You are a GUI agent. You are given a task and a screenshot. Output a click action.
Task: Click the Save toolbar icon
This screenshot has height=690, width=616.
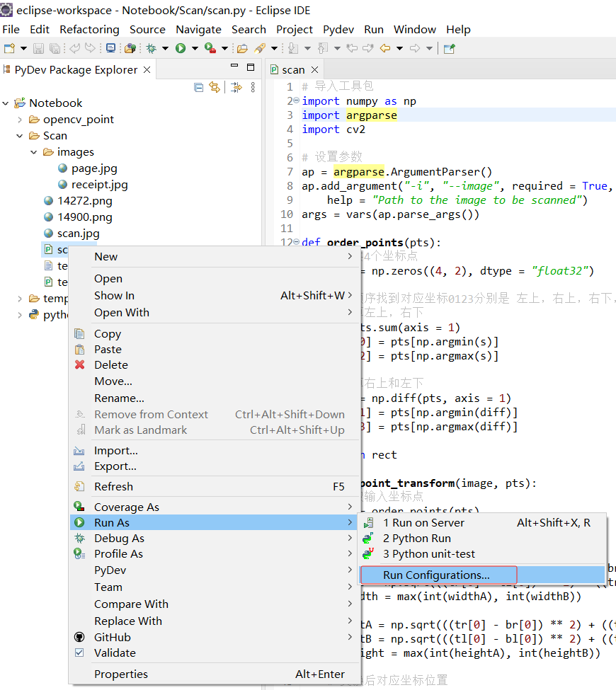[x=39, y=48]
